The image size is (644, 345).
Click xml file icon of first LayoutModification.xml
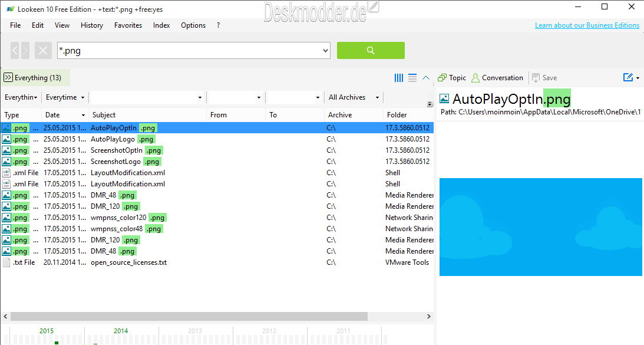pos(6,173)
